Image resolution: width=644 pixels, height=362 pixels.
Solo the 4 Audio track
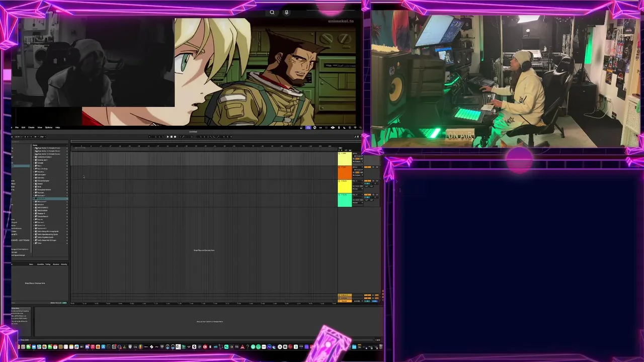[x=373, y=195]
